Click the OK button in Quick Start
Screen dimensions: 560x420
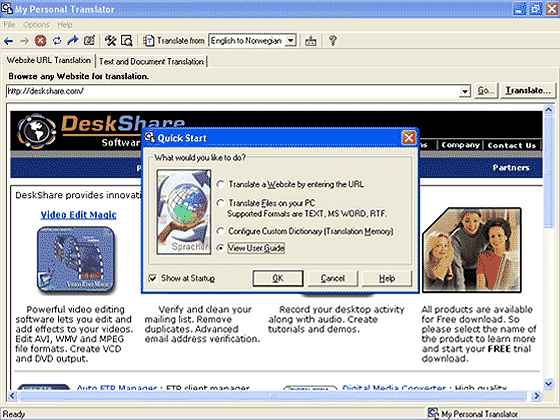(x=278, y=278)
